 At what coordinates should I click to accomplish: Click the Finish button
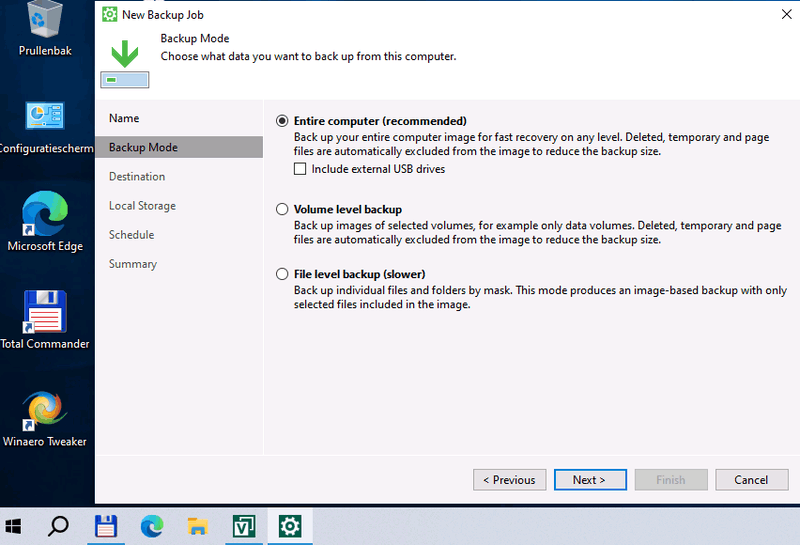671,480
